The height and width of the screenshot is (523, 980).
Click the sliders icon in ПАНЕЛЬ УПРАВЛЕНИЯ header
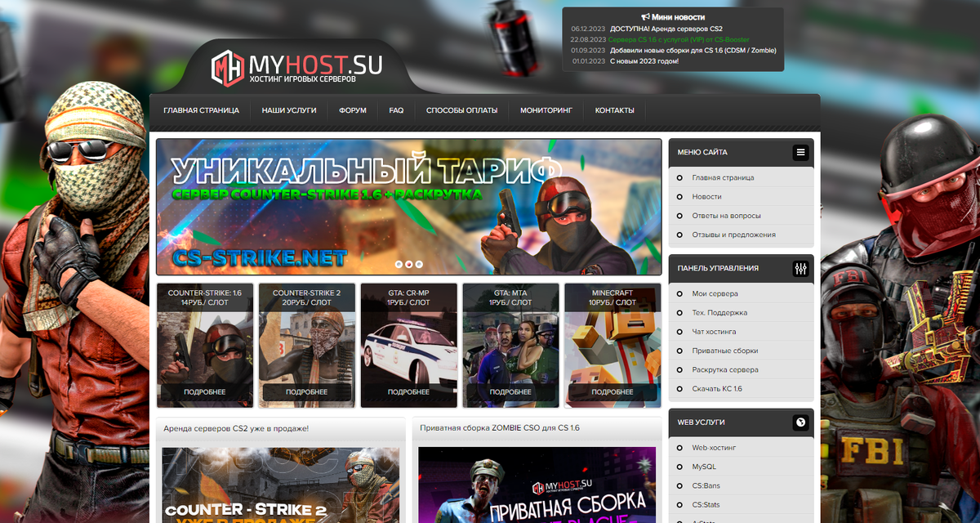click(800, 268)
